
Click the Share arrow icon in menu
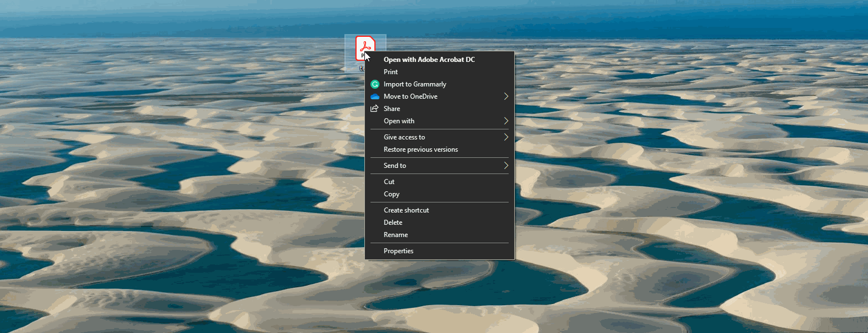pyautogui.click(x=375, y=109)
